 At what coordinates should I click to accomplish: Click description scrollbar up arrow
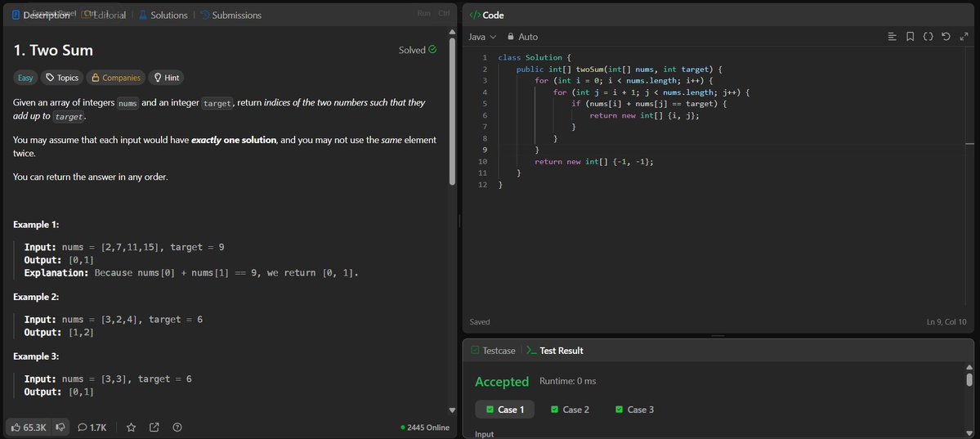[x=453, y=32]
